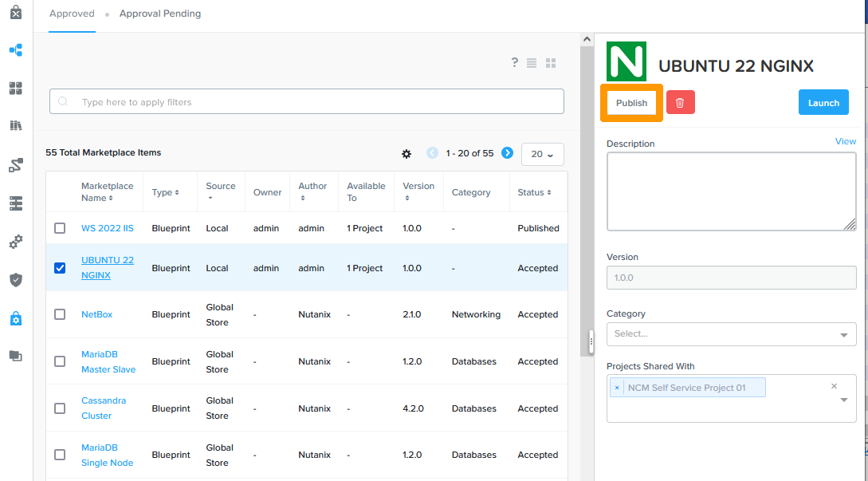Image resolution: width=868 pixels, height=481 pixels.
Task: Select the Approved tab
Action: click(x=72, y=14)
